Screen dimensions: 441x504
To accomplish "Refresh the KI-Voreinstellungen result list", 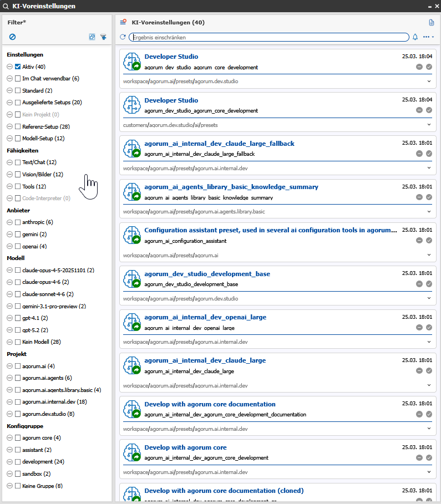I will click(123, 37).
